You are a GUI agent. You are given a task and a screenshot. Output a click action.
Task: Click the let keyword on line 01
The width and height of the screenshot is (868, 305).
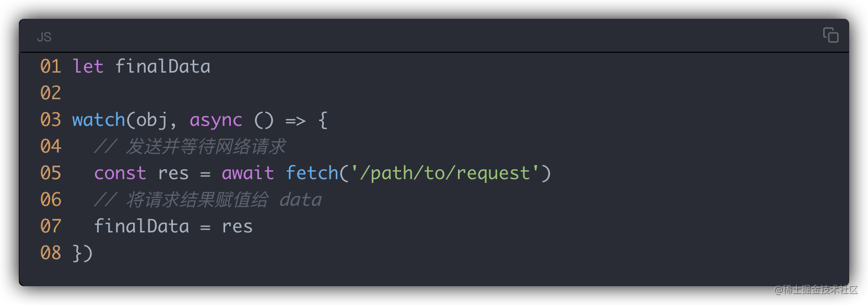88,66
